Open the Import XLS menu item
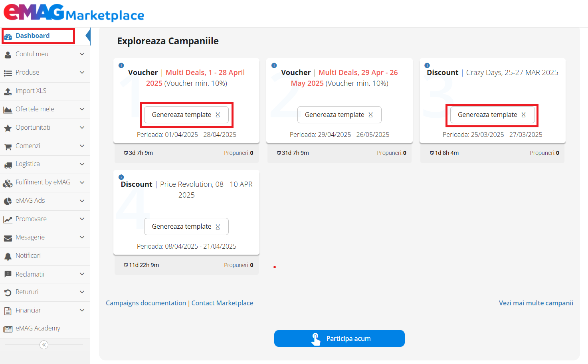 pyautogui.click(x=45, y=91)
